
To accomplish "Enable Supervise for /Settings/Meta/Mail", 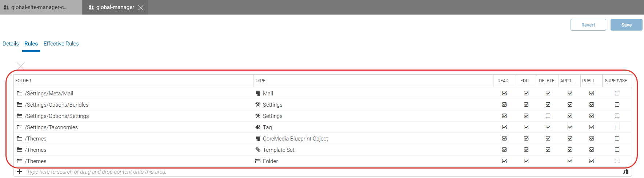I will pyautogui.click(x=617, y=93).
